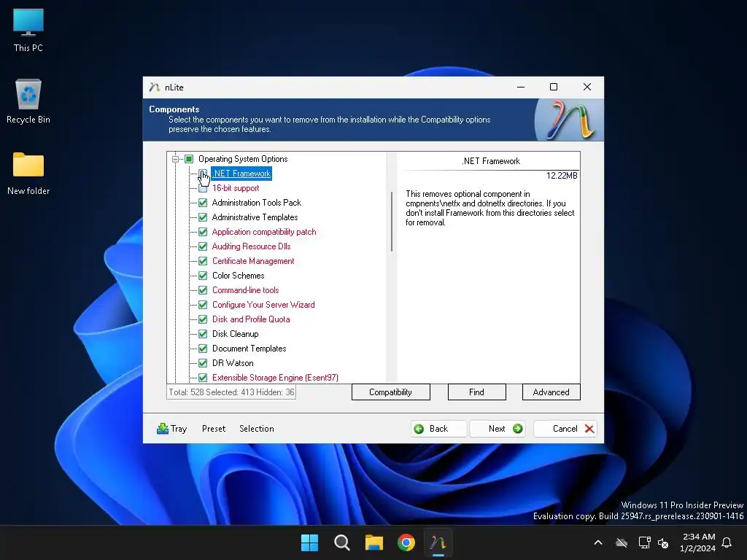The height and width of the screenshot is (560, 747).
Task: Click the network display tray icon
Action: pos(644,542)
